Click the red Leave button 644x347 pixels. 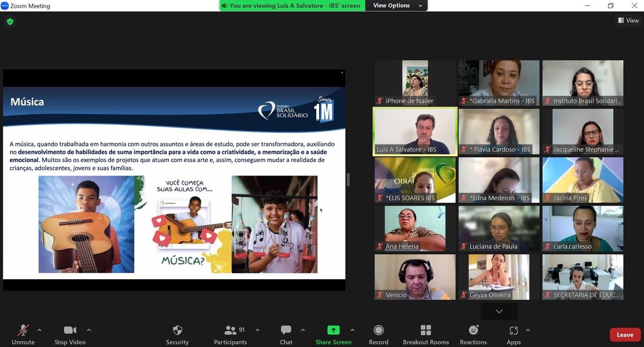click(625, 335)
